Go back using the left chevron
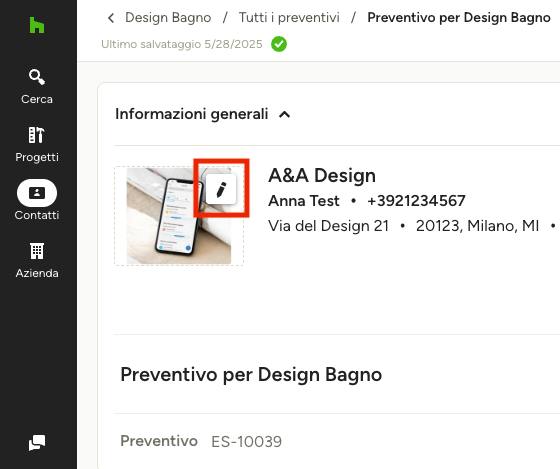 pyautogui.click(x=111, y=18)
